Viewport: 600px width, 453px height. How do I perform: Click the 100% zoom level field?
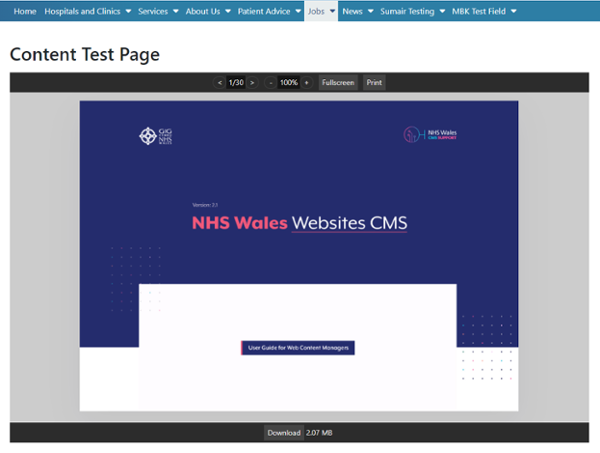coord(289,83)
